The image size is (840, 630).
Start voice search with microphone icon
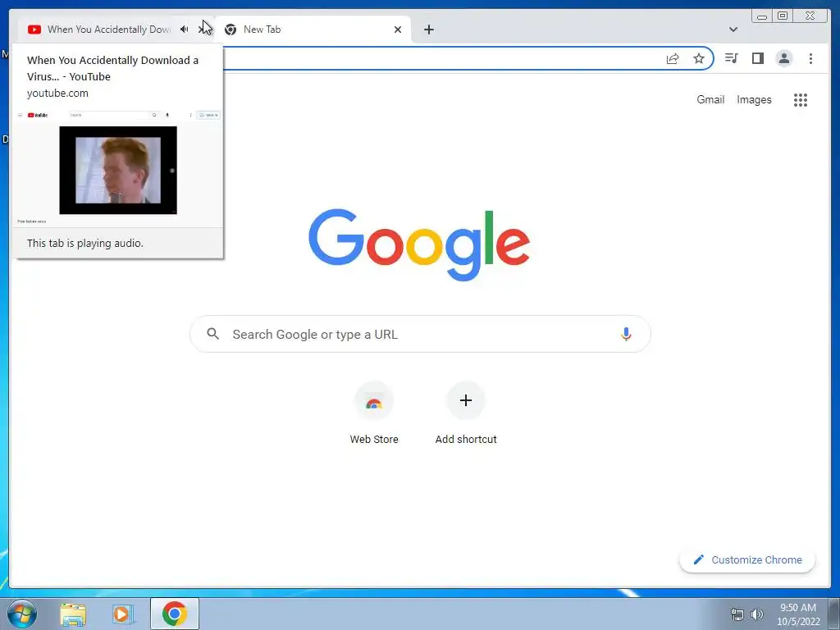pos(626,334)
